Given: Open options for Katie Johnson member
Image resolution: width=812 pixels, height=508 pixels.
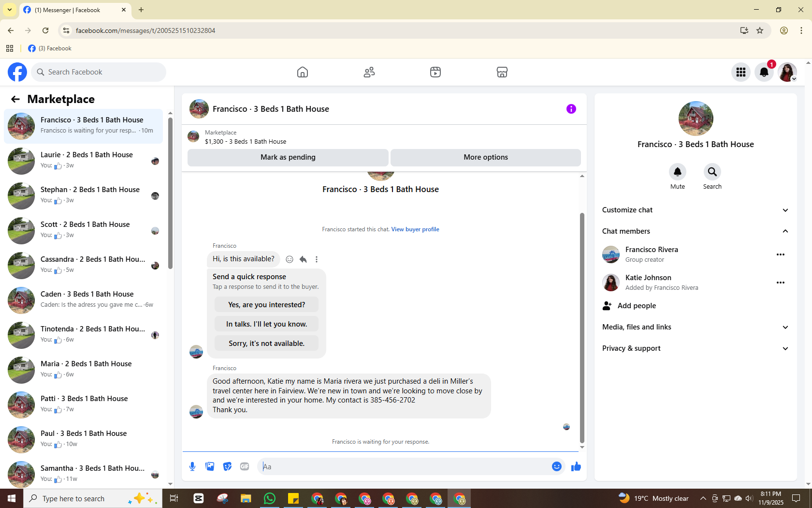Looking at the screenshot, I should pyautogui.click(x=781, y=283).
